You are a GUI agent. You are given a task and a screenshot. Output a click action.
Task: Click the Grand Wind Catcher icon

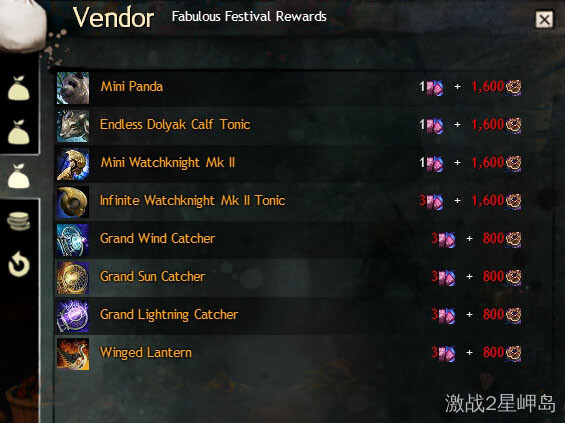(73, 240)
